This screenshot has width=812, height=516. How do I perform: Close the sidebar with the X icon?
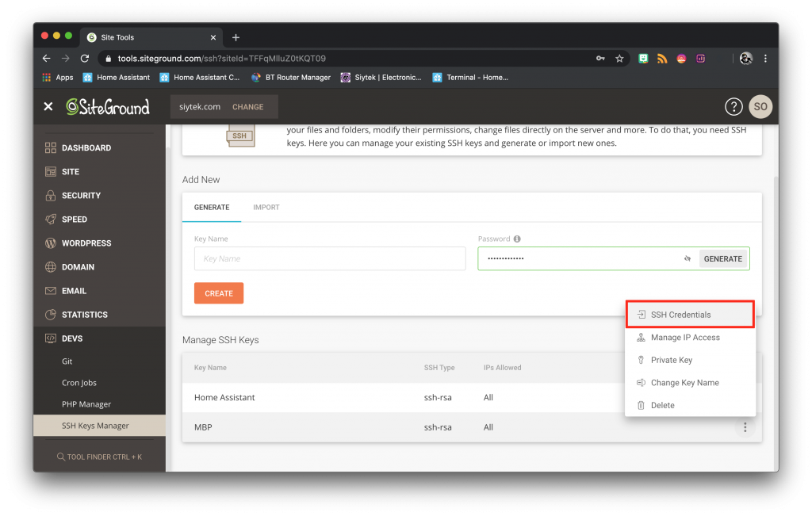[x=48, y=107]
